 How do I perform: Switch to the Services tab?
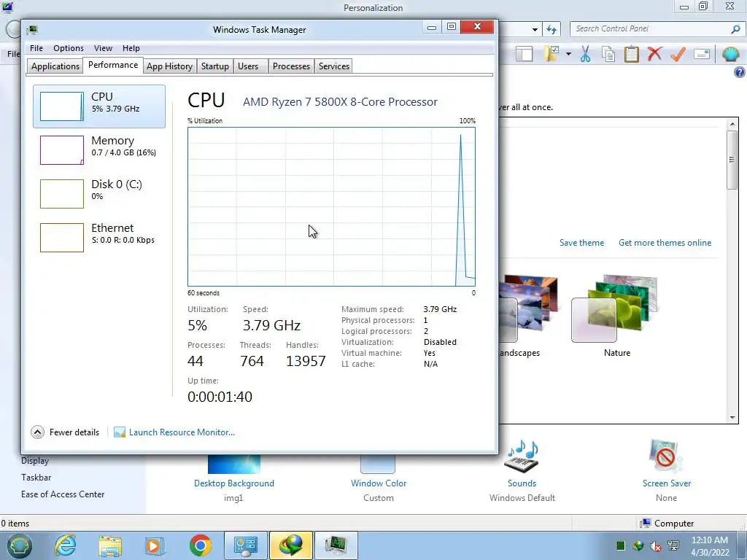[x=334, y=66]
